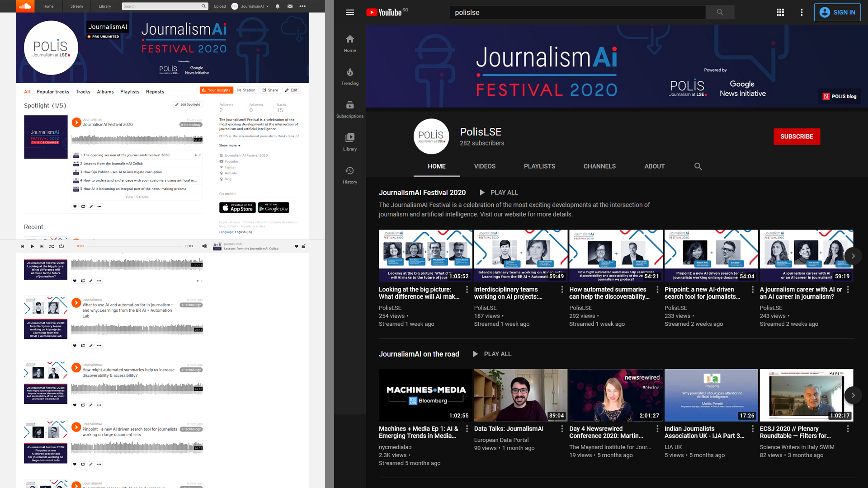Viewport: 868px width, 488px height.
Task: Open YouTube Subscriptions in sidebar
Action: tap(350, 110)
